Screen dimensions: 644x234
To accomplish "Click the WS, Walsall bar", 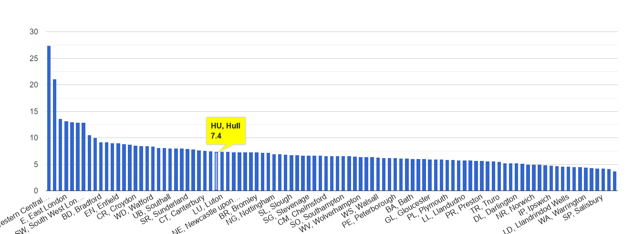I will point(378,174).
